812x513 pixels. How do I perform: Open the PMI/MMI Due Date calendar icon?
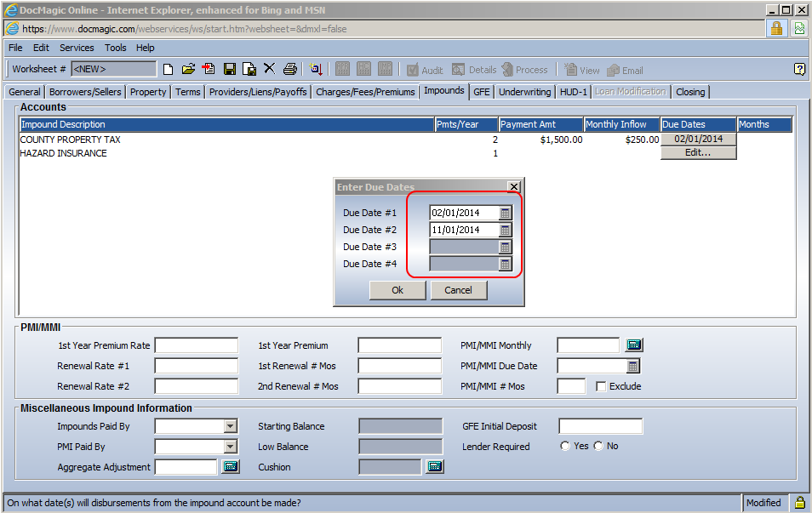(x=632, y=366)
